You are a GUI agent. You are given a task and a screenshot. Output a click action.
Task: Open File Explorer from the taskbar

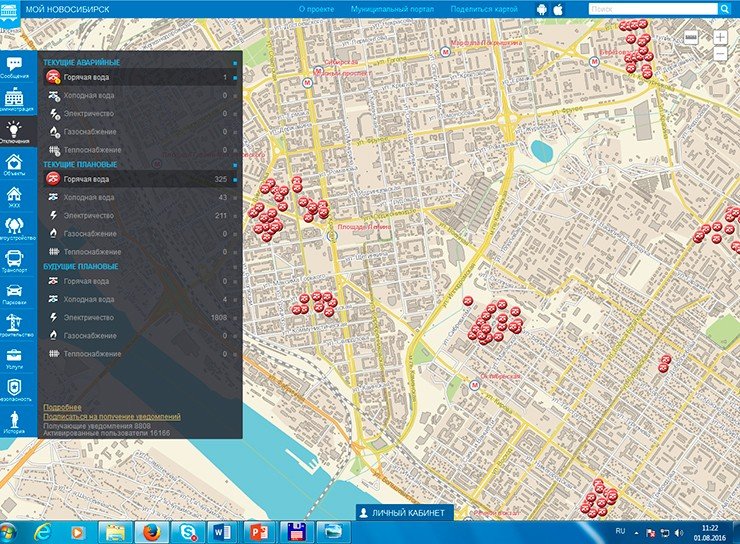115,533
